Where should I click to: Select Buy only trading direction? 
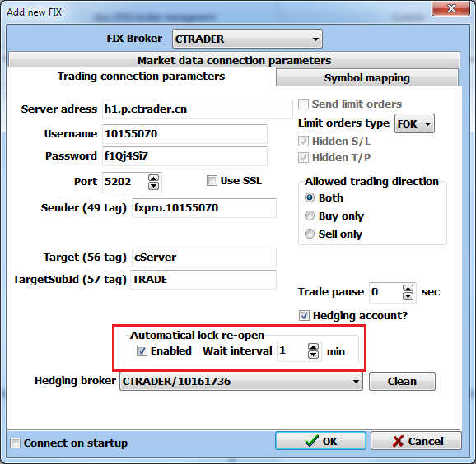[310, 216]
